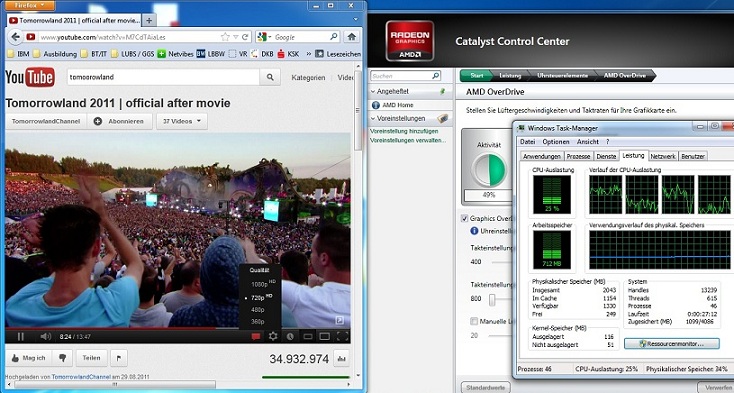The width and height of the screenshot is (734, 393).
Task: Click the Firefox home icon
Action: (352, 36)
